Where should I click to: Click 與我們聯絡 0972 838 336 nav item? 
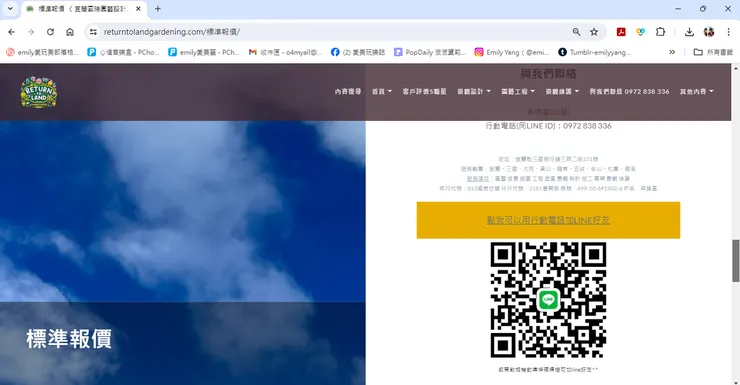point(629,92)
